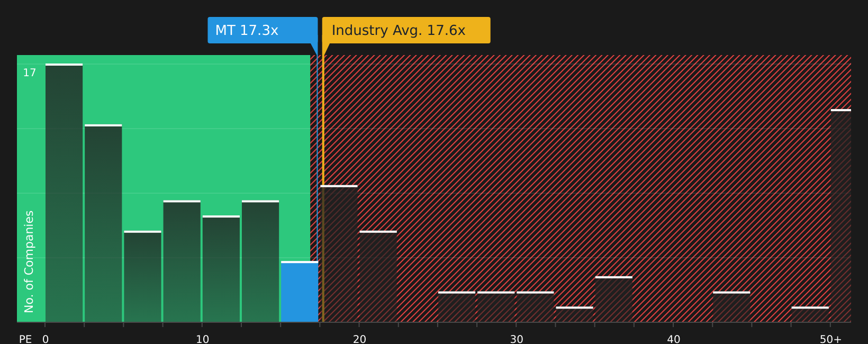Click the 'No. of Companies' axis title
The height and width of the screenshot is (344, 868).
(x=29, y=261)
